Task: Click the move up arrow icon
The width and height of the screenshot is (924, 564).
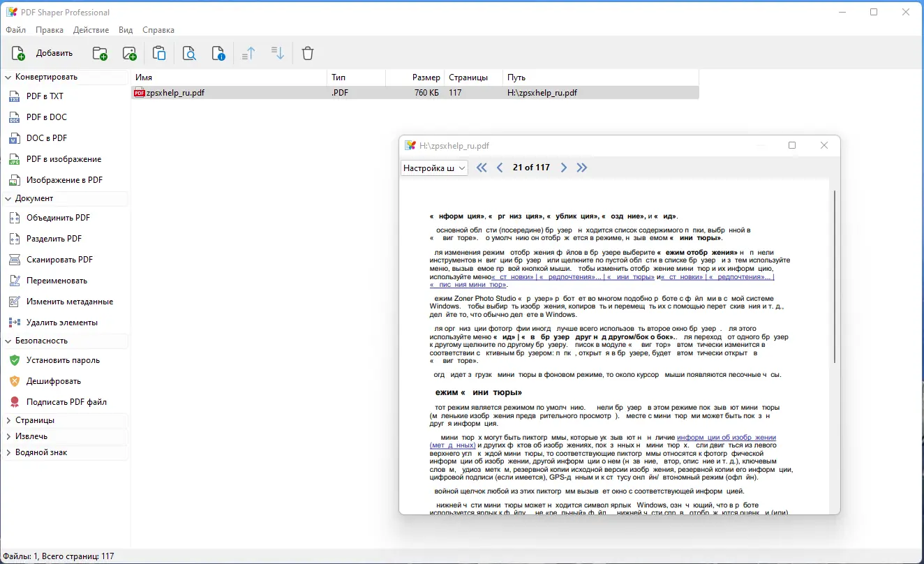Action: click(248, 53)
